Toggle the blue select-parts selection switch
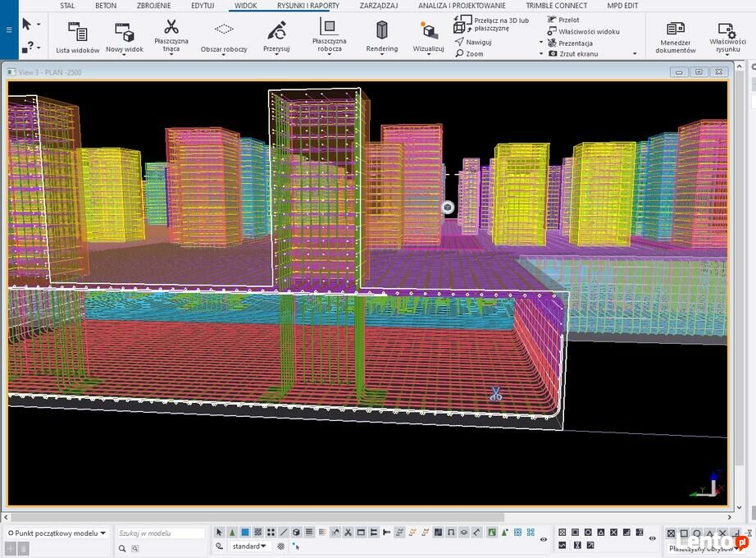Image resolution: width=756 pixels, height=558 pixels. click(245, 533)
